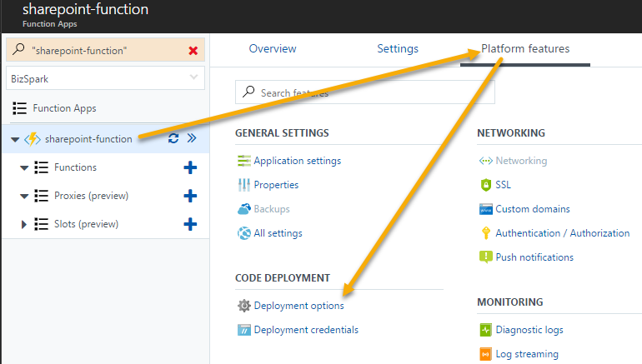Image resolution: width=642 pixels, height=364 pixels.
Task: Add a new proxy with plus icon
Action: point(190,196)
